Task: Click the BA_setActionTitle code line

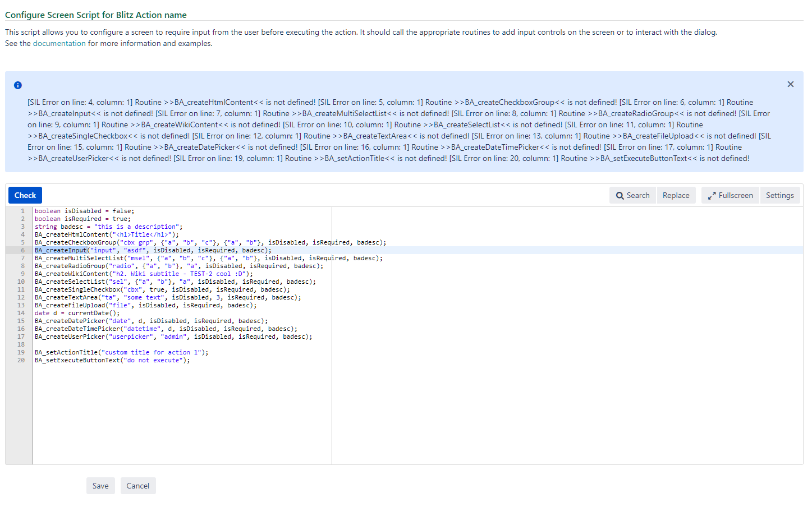Action: tap(122, 352)
